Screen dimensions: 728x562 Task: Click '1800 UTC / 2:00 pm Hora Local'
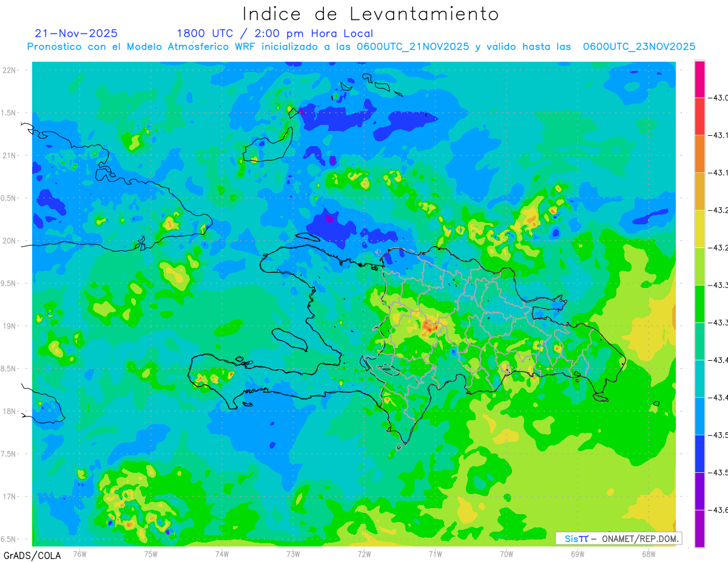pos(275,33)
